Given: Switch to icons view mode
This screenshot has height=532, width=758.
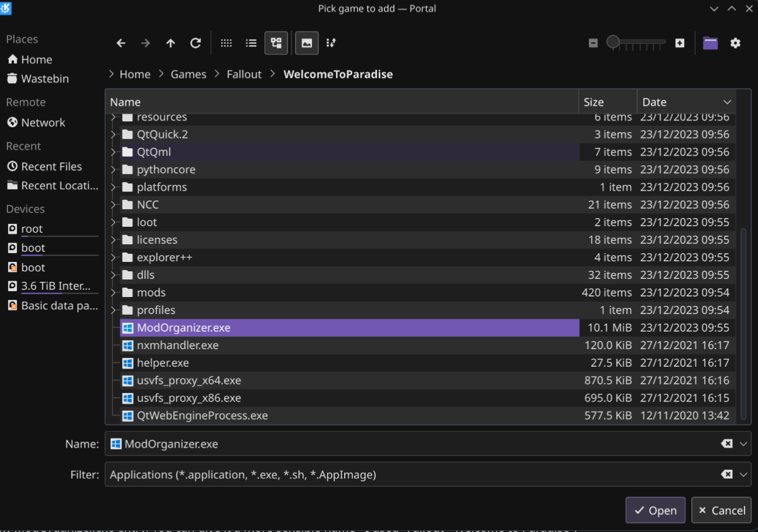Looking at the screenshot, I should click(226, 43).
